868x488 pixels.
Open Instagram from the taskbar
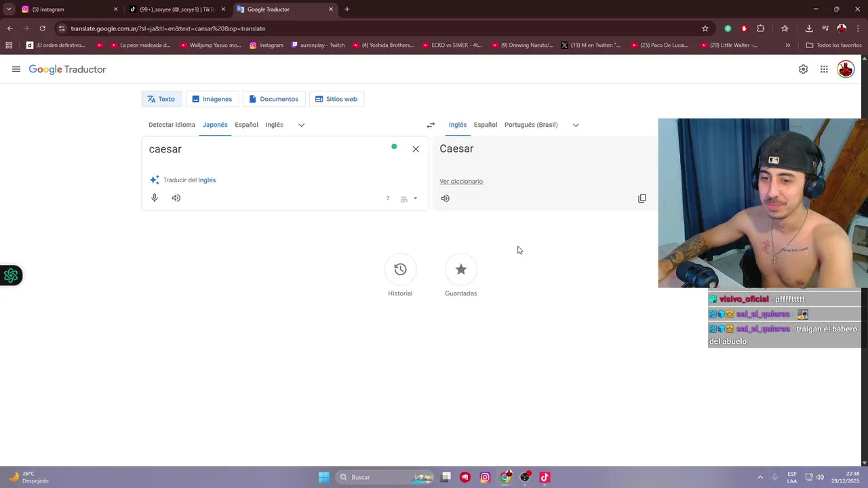coord(485,477)
